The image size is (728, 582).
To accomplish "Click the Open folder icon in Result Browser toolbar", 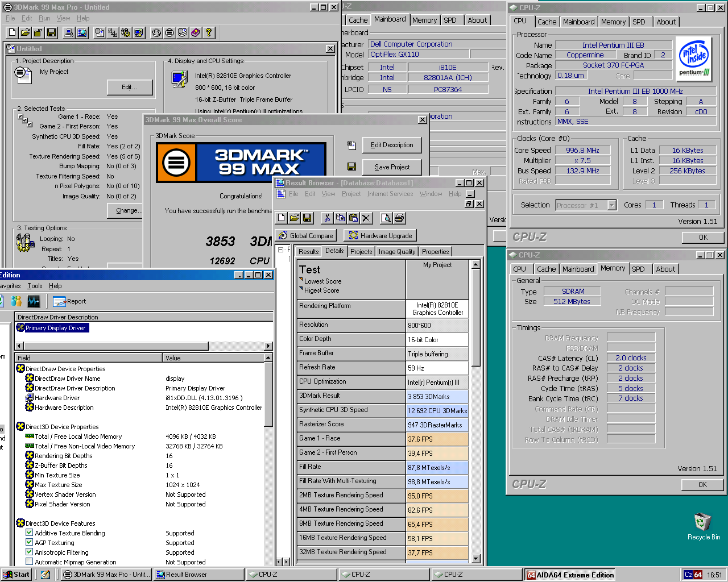I will [x=294, y=218].
